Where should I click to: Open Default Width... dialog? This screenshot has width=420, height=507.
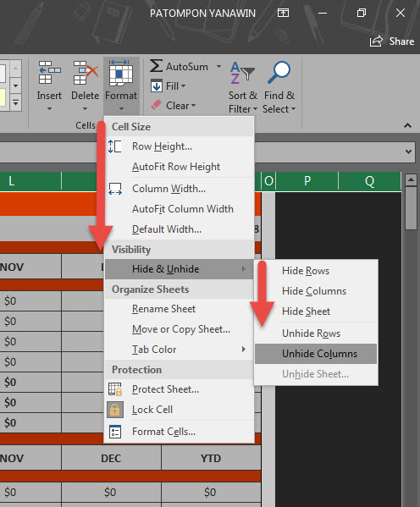[x=180, y=229]
